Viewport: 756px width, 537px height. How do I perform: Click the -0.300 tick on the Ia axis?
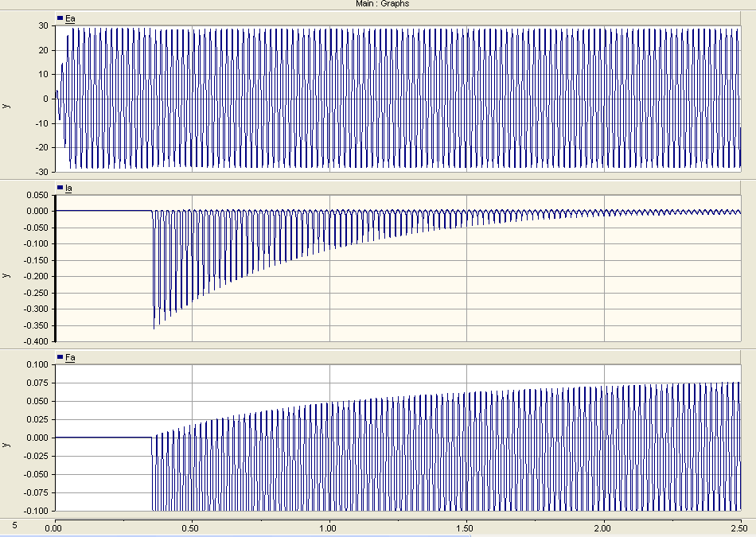coord(36,309)
